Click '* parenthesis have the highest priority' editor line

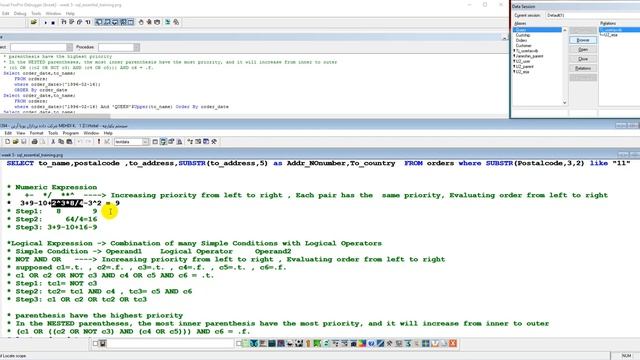click(95, 316)
